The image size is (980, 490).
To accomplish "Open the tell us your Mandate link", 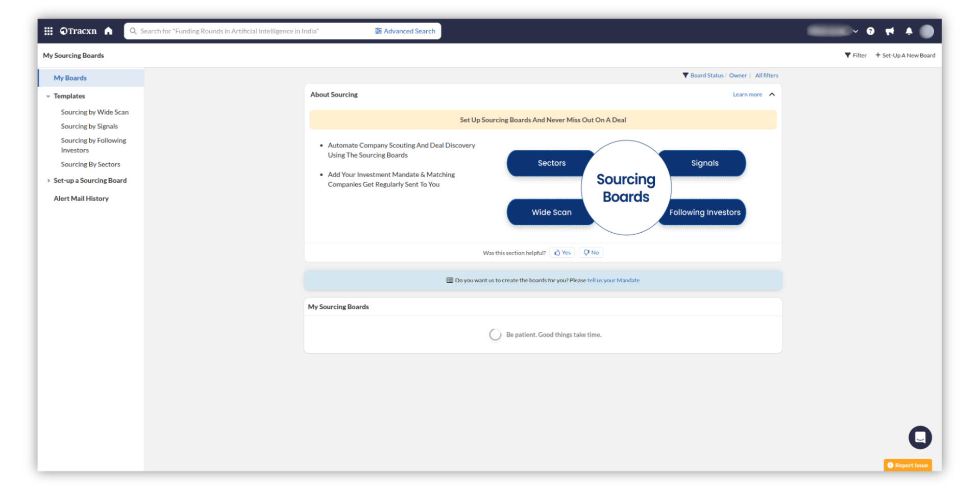I will [x=613, y=280].
